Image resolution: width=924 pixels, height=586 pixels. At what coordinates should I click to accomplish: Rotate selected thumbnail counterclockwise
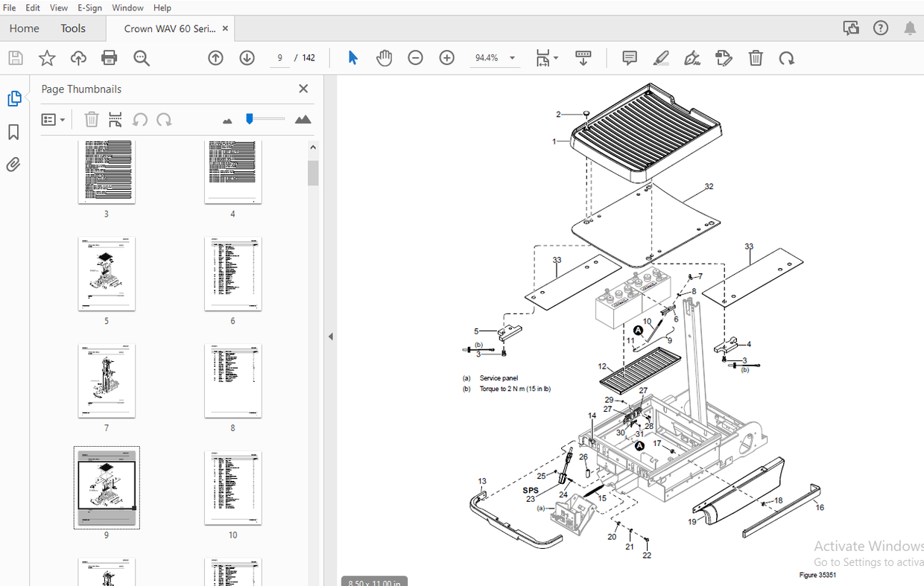140,119
